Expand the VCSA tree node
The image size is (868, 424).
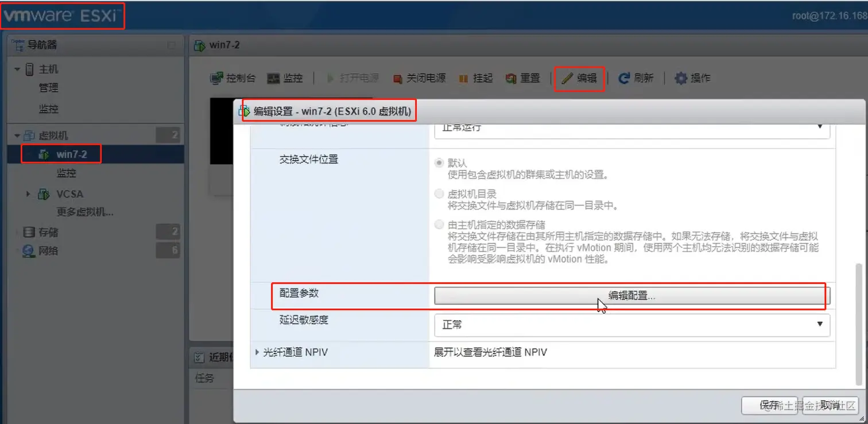pos(28,195)
